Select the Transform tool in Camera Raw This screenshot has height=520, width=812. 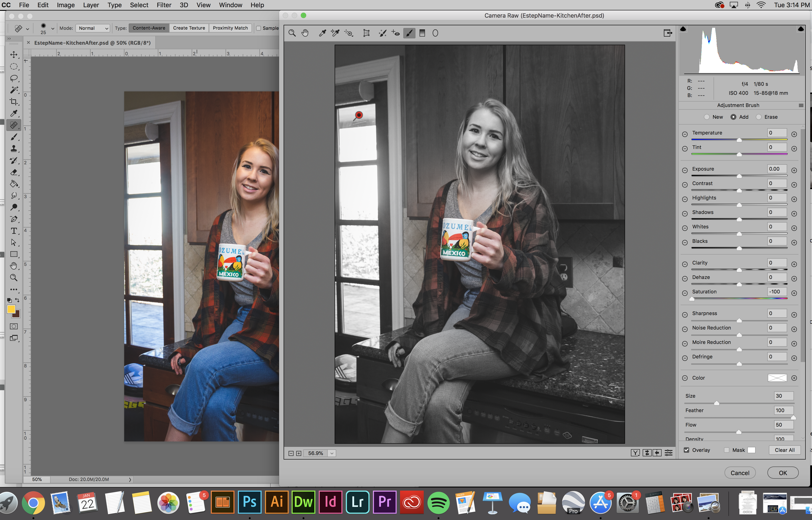tap(366, 33)
